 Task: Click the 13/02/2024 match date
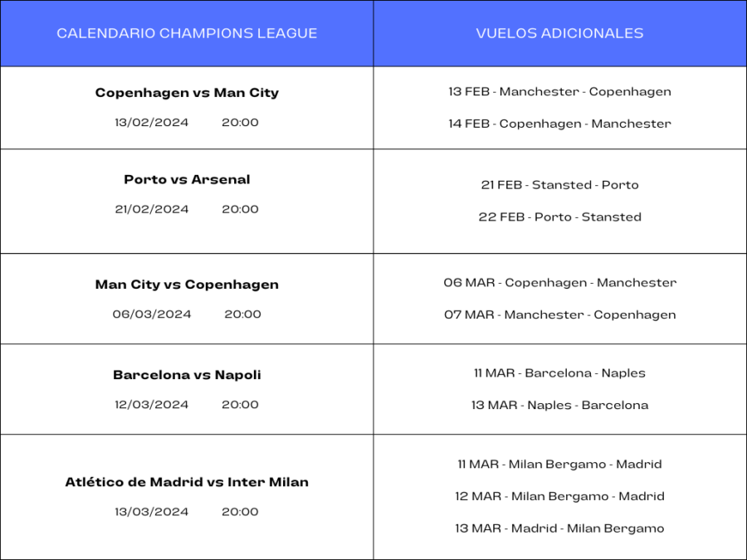click(152, 122)
